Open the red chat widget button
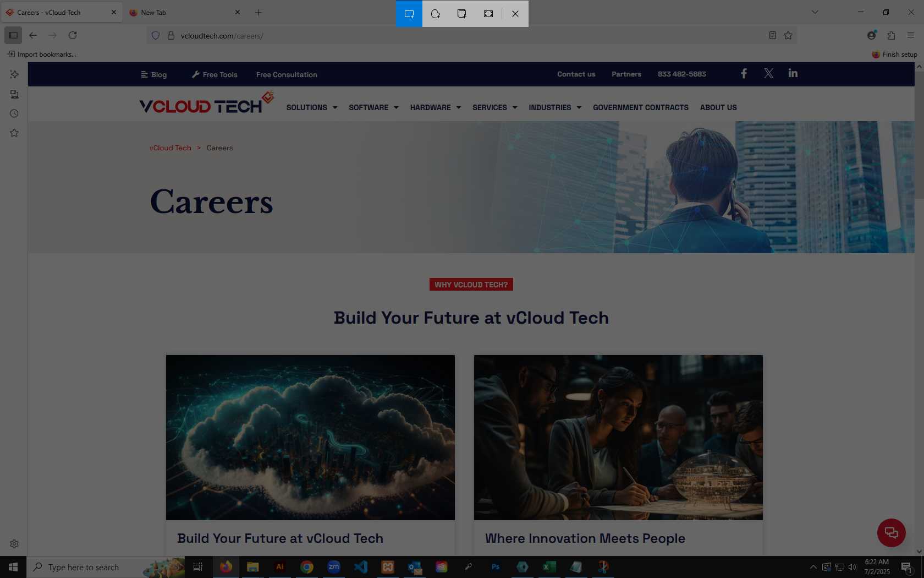This screenshot has height=578, width=924. (891, 533)
